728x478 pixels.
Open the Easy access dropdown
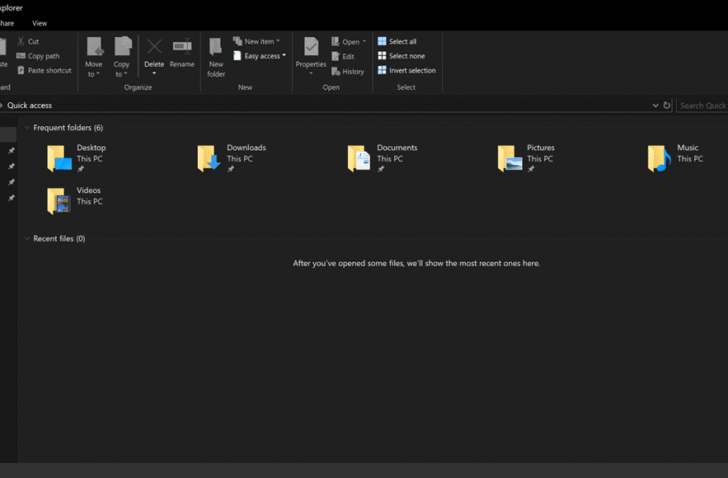pos(260,56)
